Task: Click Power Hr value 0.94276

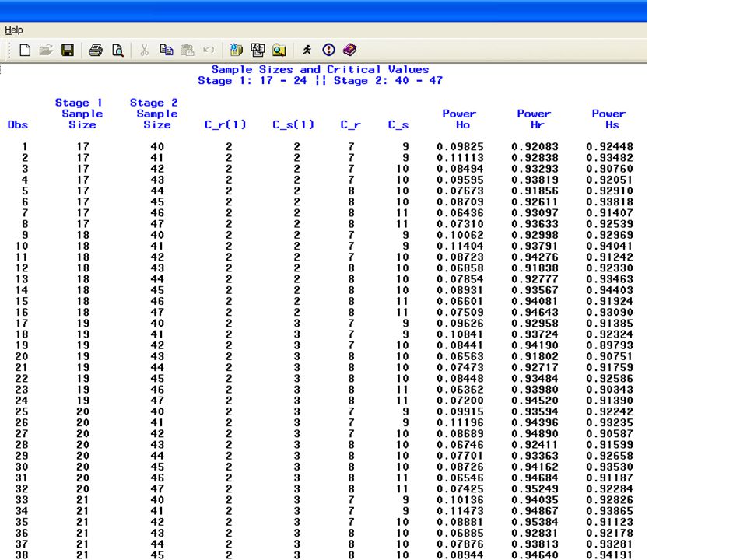Action: [535, 257]
